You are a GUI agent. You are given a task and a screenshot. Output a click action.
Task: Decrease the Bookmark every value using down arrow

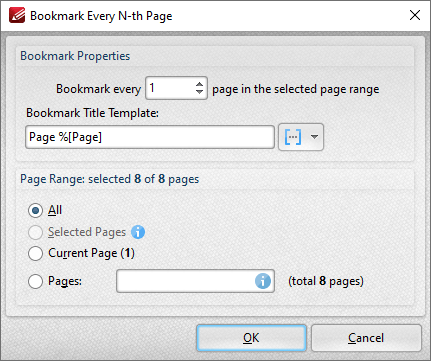tap(199, 92)
